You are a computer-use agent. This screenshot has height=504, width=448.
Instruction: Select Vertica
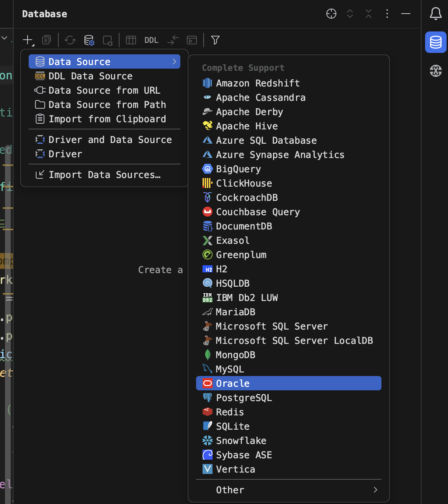click(289, 469)
